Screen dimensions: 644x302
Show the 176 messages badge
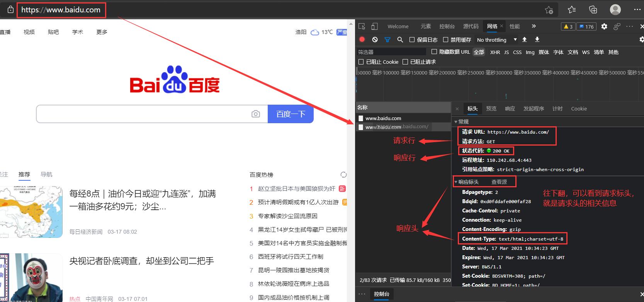point(586,26)
